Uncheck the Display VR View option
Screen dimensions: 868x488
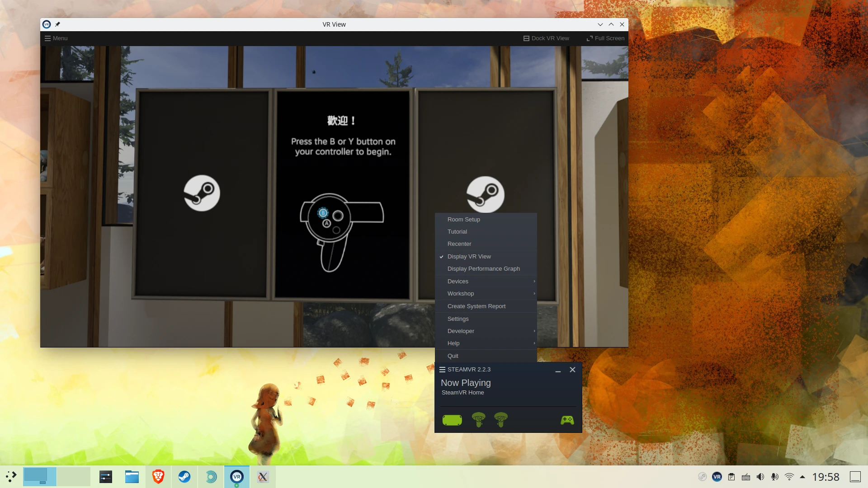click(x=469, y=257)
